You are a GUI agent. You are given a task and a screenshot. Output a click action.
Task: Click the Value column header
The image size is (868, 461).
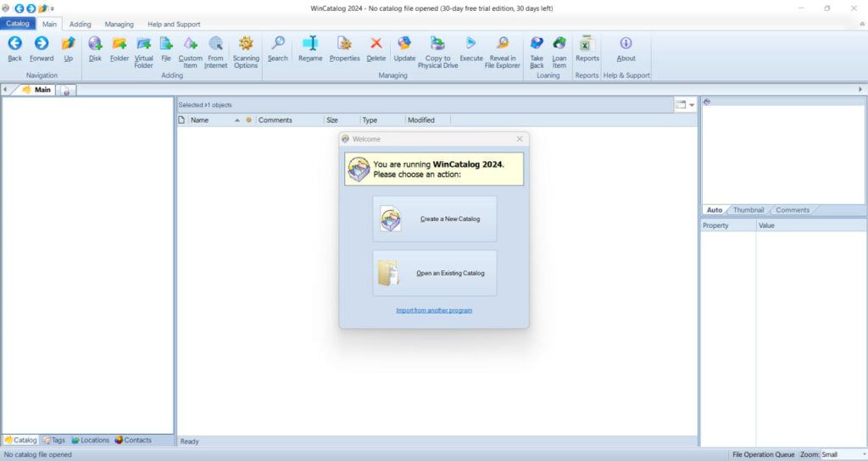(x=811, y=225)
